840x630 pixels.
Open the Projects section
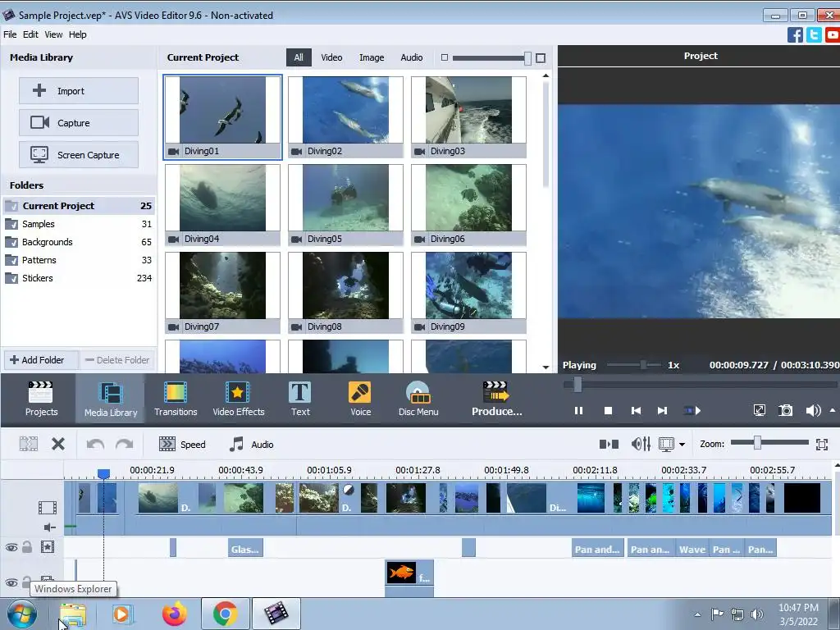pos(41,399)
